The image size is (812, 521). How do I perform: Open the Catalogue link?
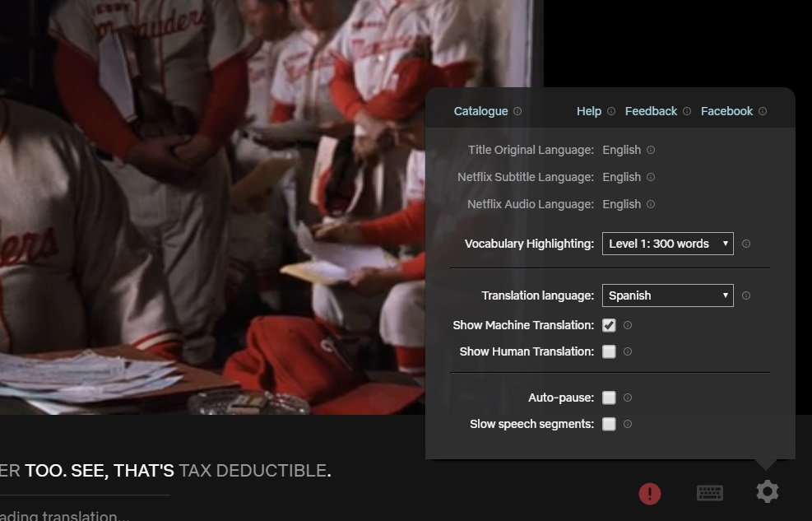[x=480, y=111]
